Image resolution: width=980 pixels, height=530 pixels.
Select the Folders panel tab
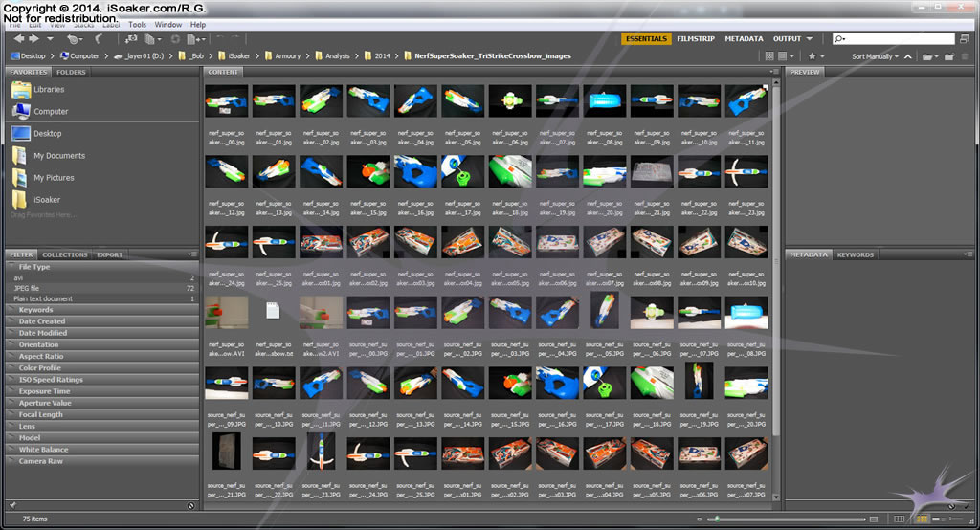coord(71,72)
